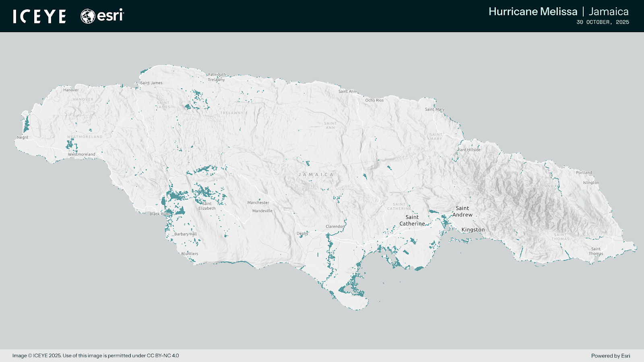Select the Kingston label on the map
644x362 pixels.
(473, 230)
